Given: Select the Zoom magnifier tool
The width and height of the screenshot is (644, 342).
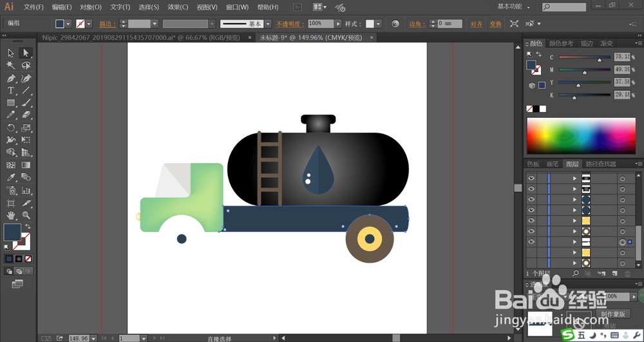Looking at the screenshot, I should (26, 215).
